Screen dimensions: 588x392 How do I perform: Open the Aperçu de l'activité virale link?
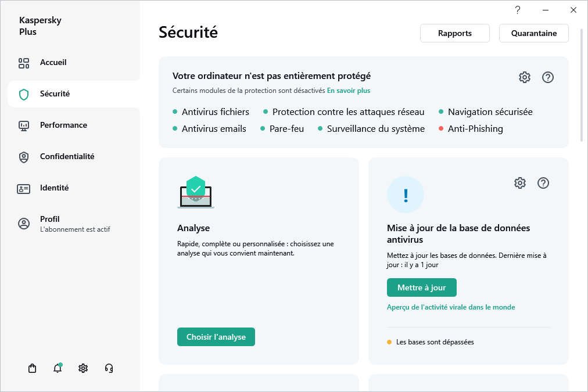coord(451,307)
